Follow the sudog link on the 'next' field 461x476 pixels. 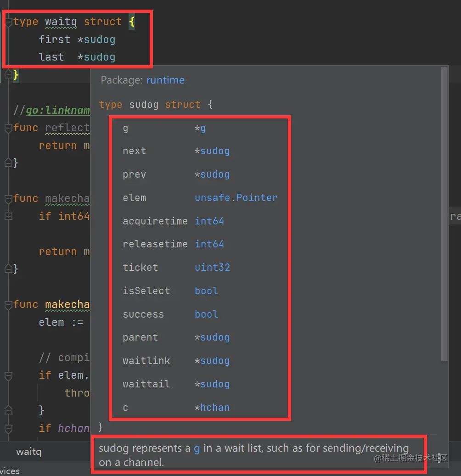[215, 151]
